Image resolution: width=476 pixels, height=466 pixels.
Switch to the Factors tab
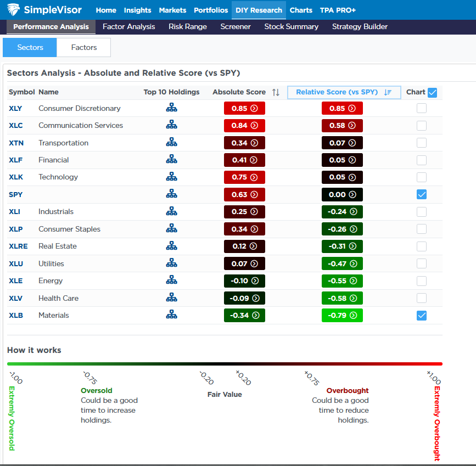click(83, 48)
